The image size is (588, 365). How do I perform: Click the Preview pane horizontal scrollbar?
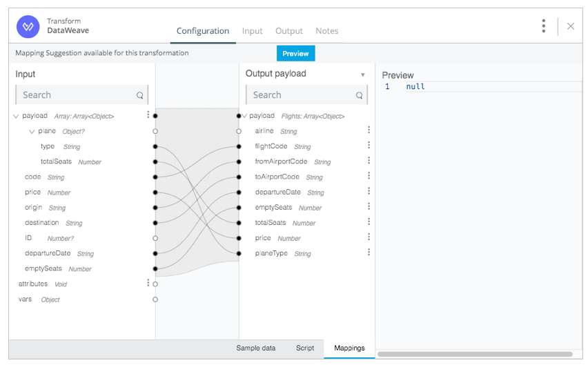tap(475, 354)
